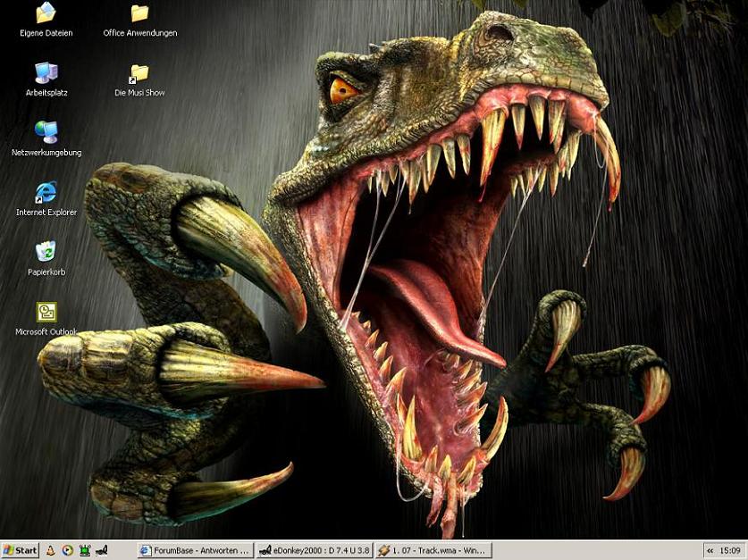Select the Eigene Dateien desktop icon
Viewport: 748px width, 560px height.
[x=46, y=19]
